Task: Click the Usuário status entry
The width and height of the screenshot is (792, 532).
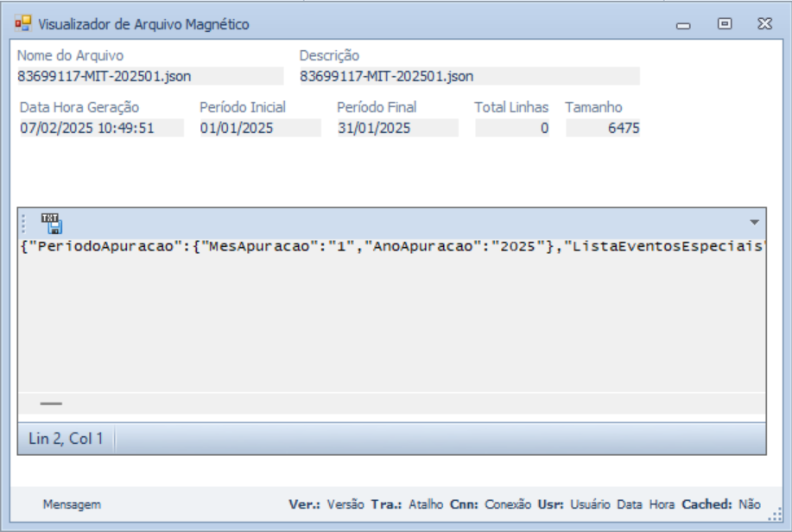Action: coord(590,504)
